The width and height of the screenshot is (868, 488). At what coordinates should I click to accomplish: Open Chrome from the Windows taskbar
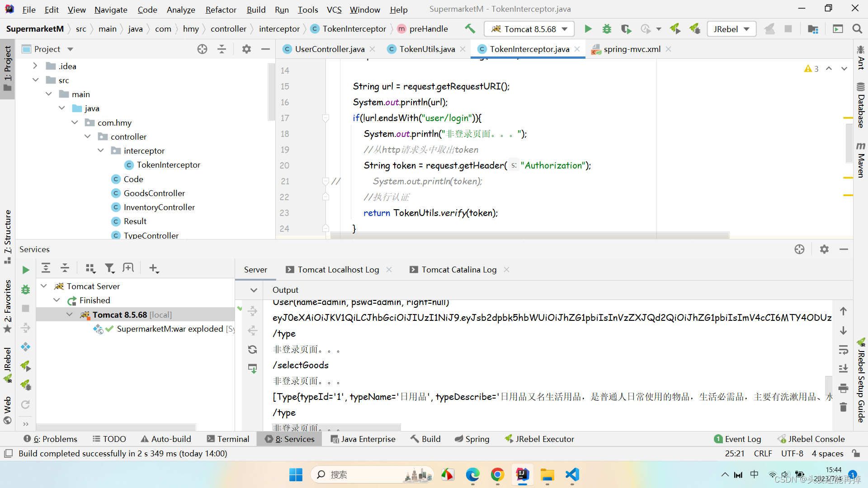(x=497, y=474)
